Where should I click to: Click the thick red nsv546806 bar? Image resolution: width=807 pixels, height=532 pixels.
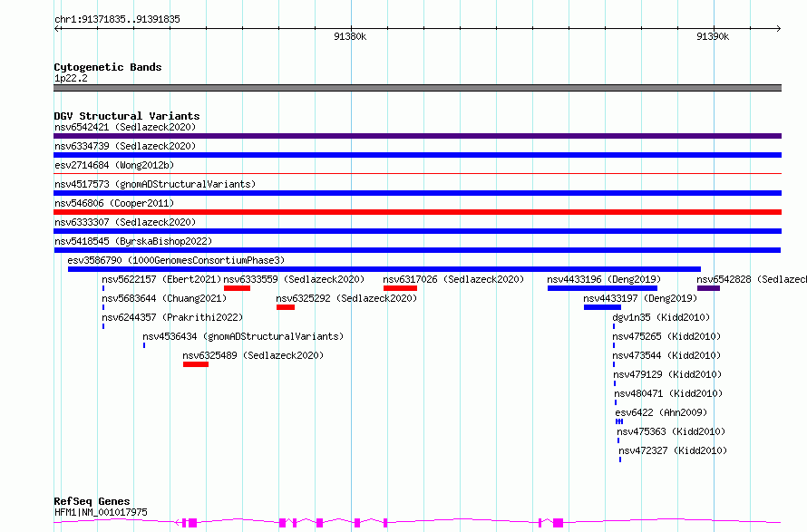coord(417,212)
